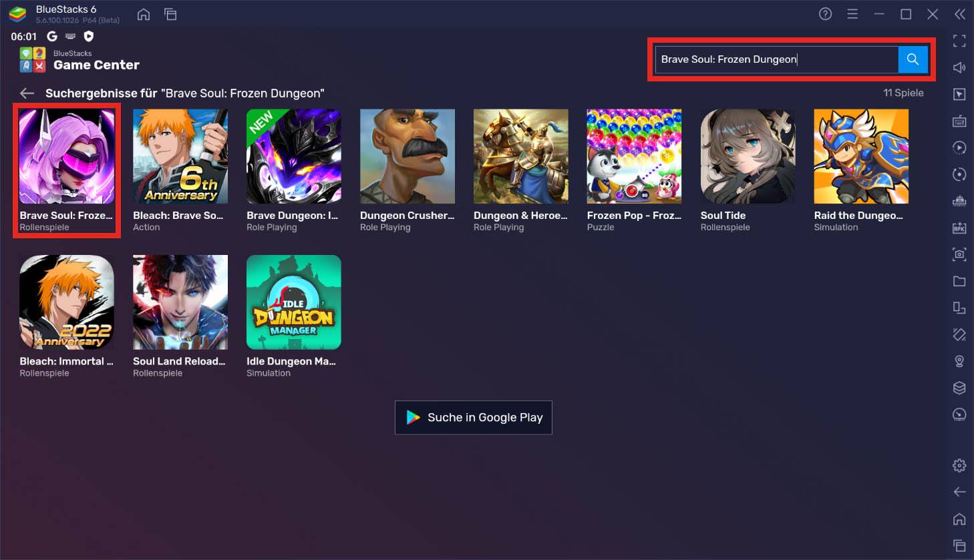The height and width of the screenshot is (560, 974).
Task: Click the Game Center heading text
Action: tap(96, 65)
